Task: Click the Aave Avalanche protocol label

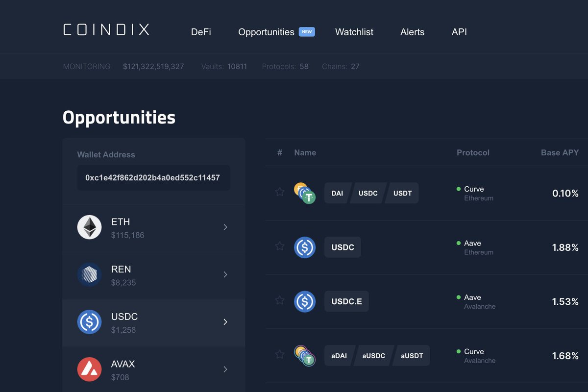Action: click(x=476, y=301)
